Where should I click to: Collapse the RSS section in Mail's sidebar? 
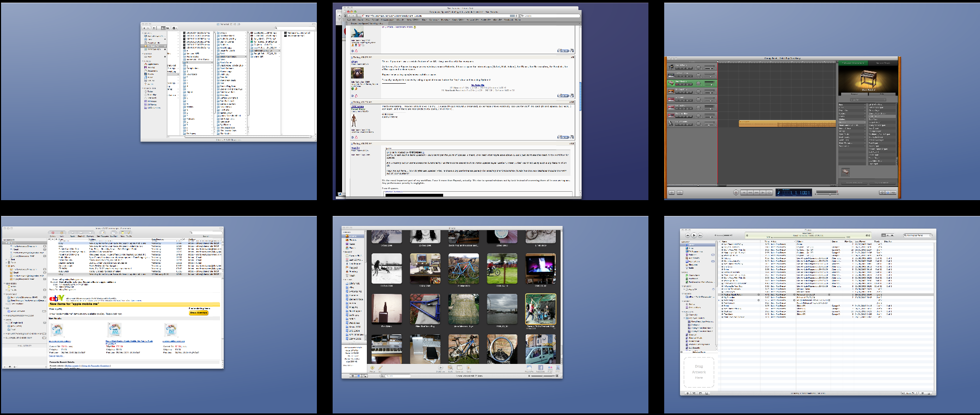(x=4, y=308)
